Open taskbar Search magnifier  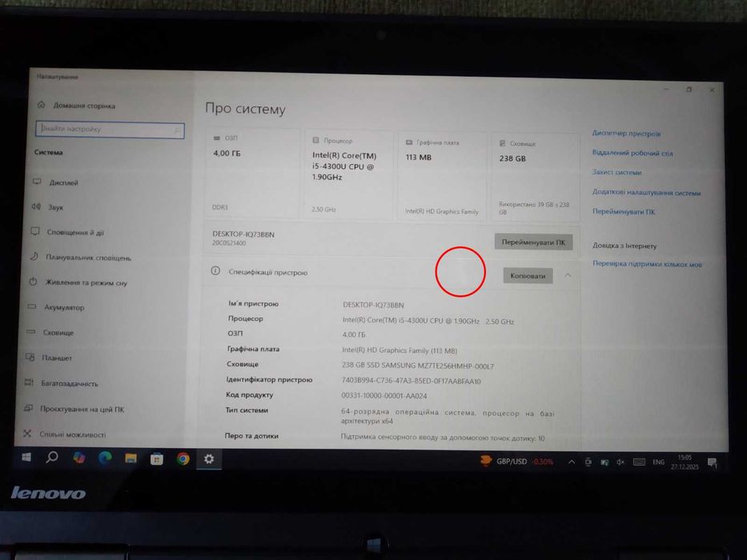tap(52, 458)
